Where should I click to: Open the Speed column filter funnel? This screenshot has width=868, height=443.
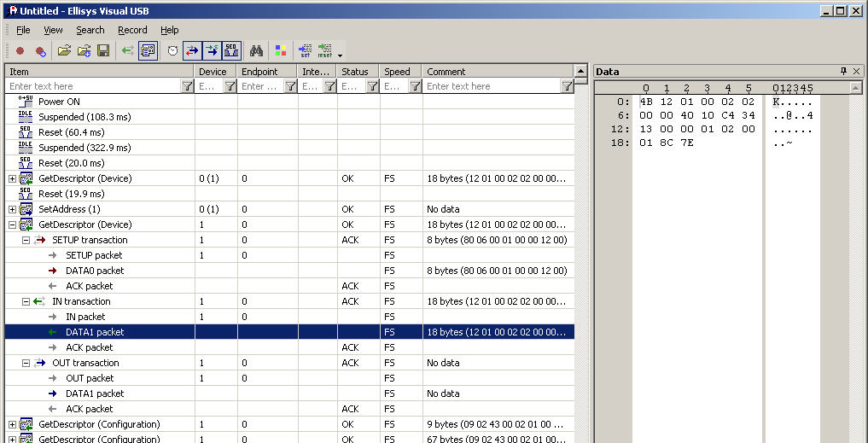pyautogui.click(x=415, y=86)
